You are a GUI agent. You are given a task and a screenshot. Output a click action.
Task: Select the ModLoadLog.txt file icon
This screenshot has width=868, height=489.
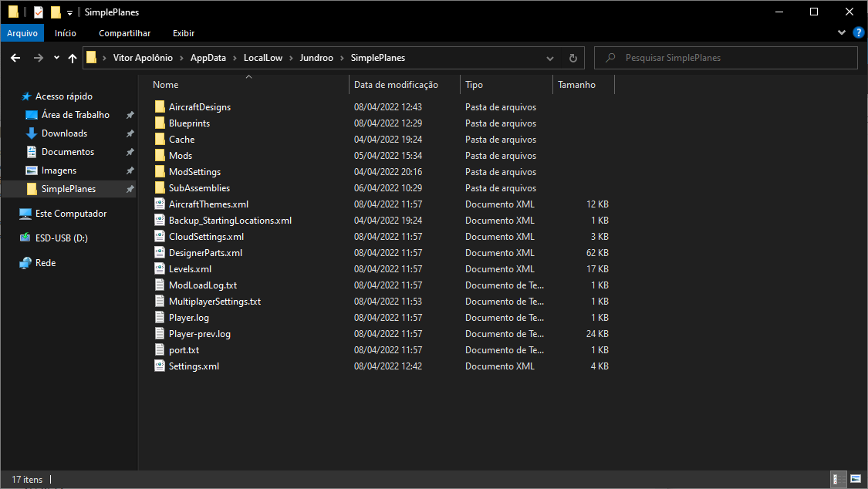pyautogui.click(x=160, y=285)
